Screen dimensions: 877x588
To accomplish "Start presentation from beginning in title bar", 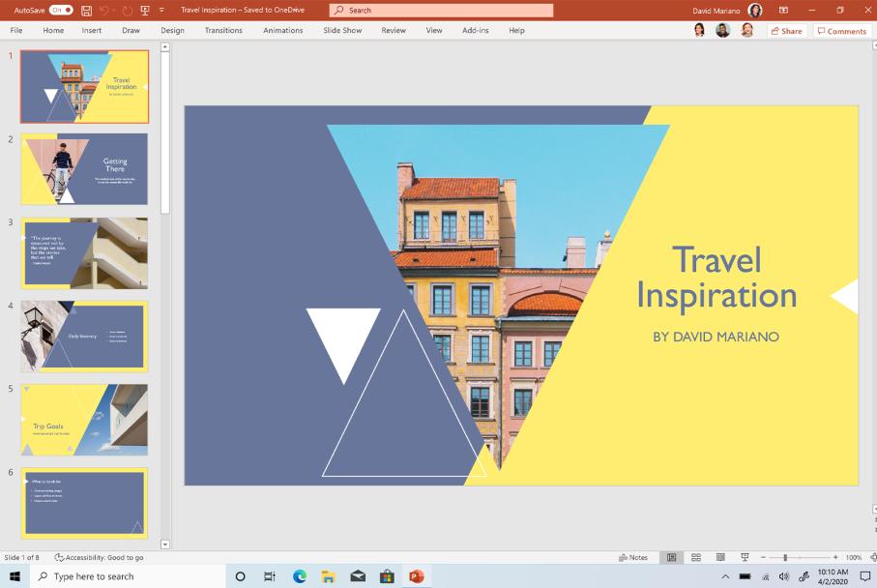I will point(146,10).
